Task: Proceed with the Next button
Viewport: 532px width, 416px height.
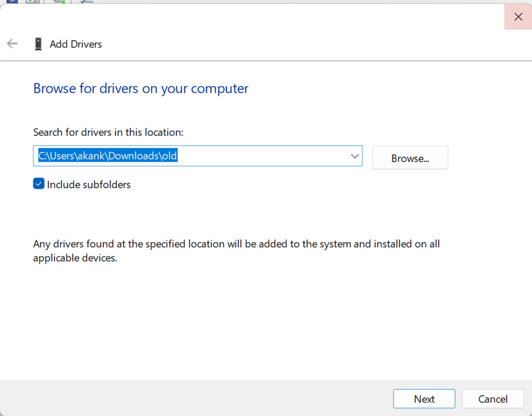Action: click(424, 399)
